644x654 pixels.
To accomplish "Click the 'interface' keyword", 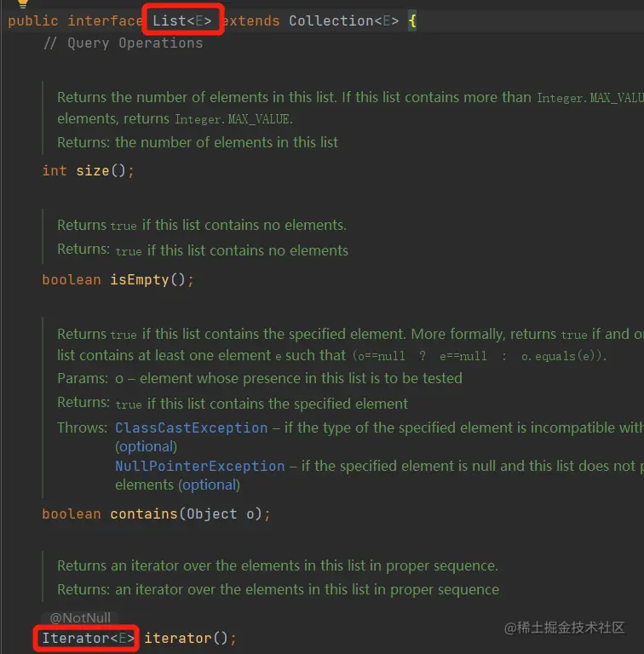I will tap(105, 20).
